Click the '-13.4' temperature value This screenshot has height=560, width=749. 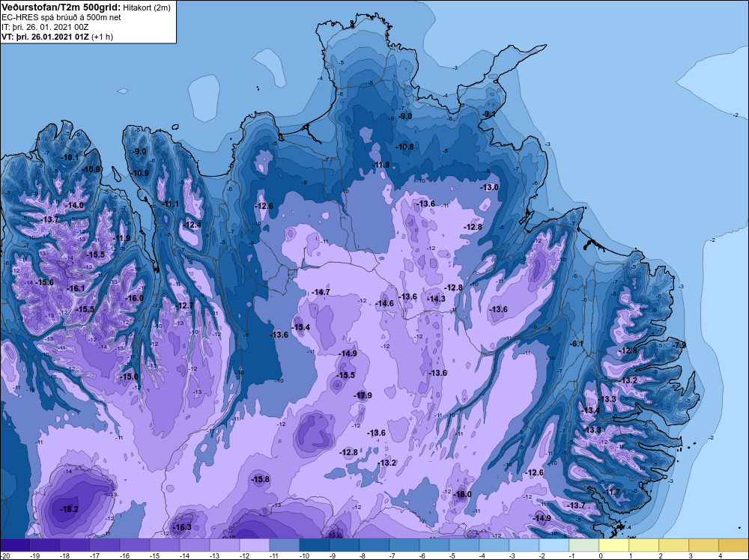590,410
